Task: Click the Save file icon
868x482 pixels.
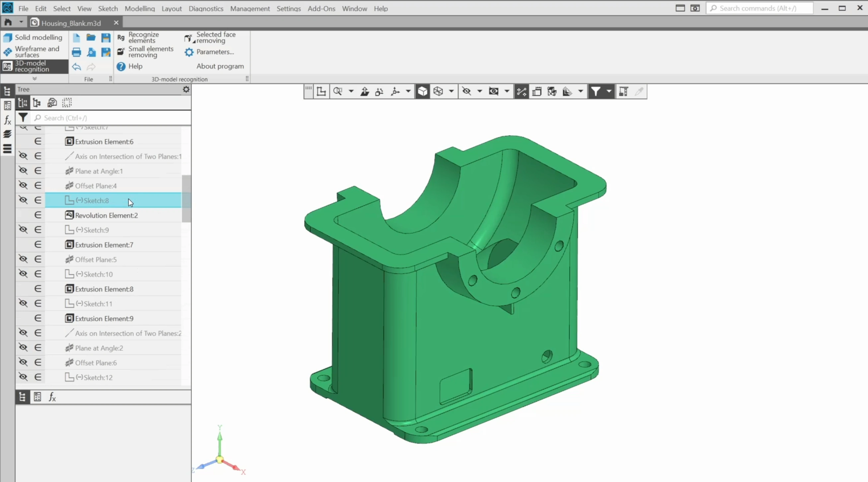Action: (x=106, y=37)
